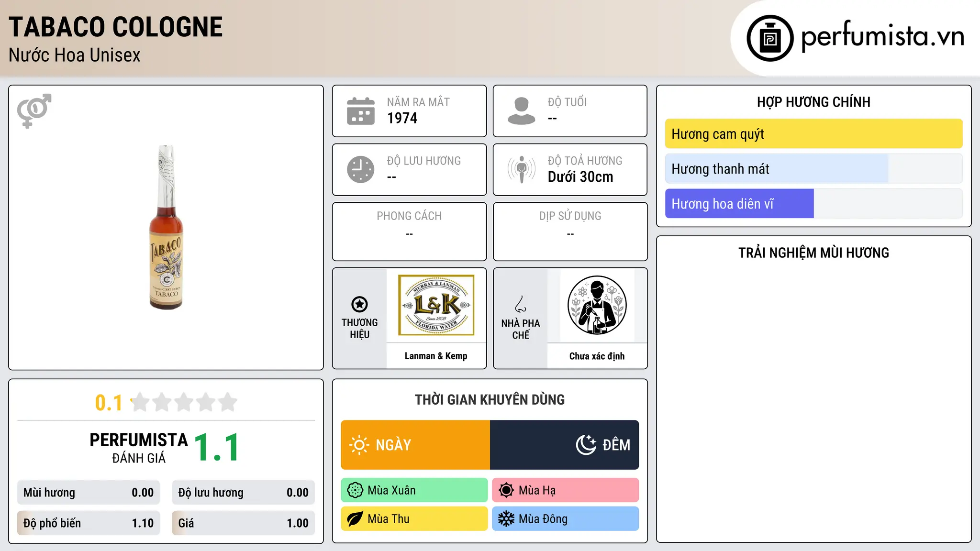
Task: Click the Hương cam quýt accord bar
Action: (814, 134)
